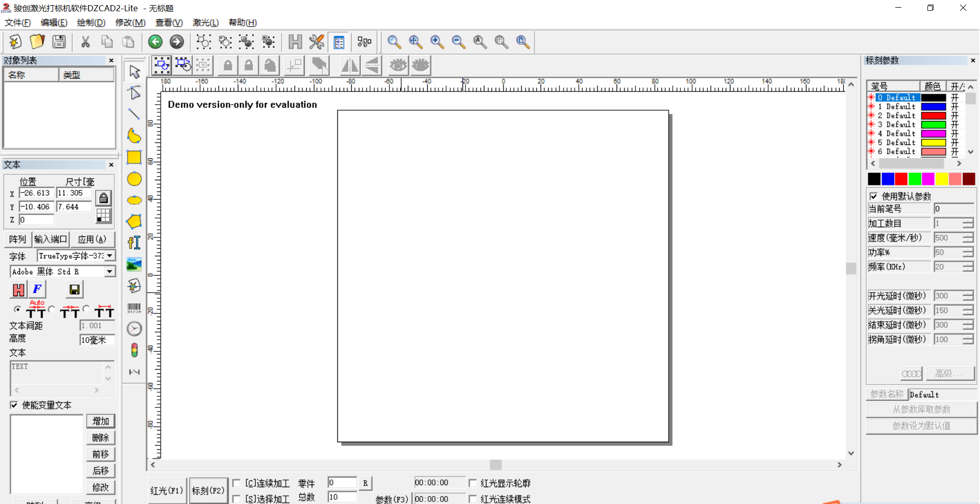Adjust the 频率(KHz) spinner arrows
Screen dimensions: 980x504
pos(968,267)
